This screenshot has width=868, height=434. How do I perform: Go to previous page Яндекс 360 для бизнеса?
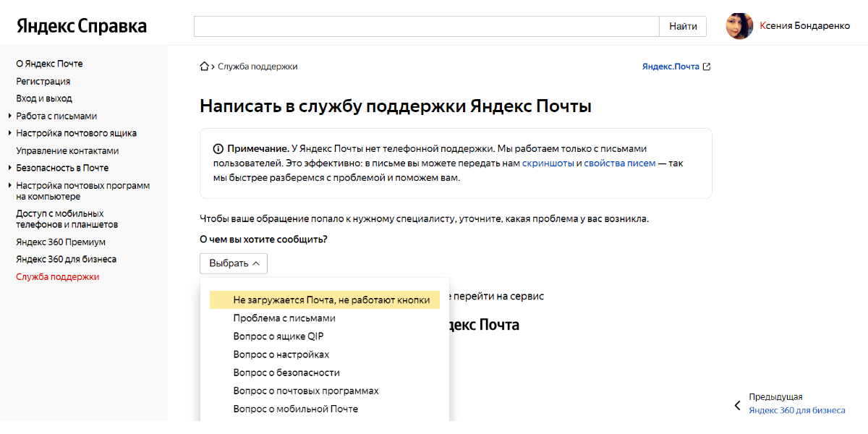click(x=796, y=410)
